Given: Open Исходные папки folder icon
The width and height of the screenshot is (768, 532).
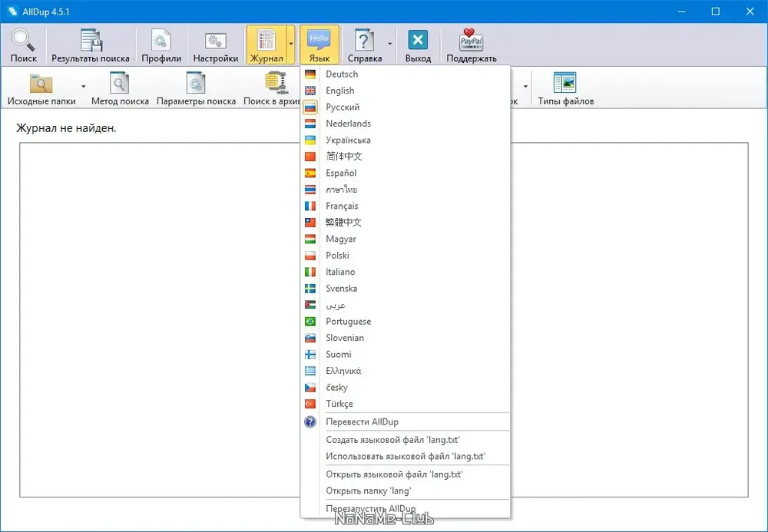Looking at the screenshot, I should pos(41,83).
